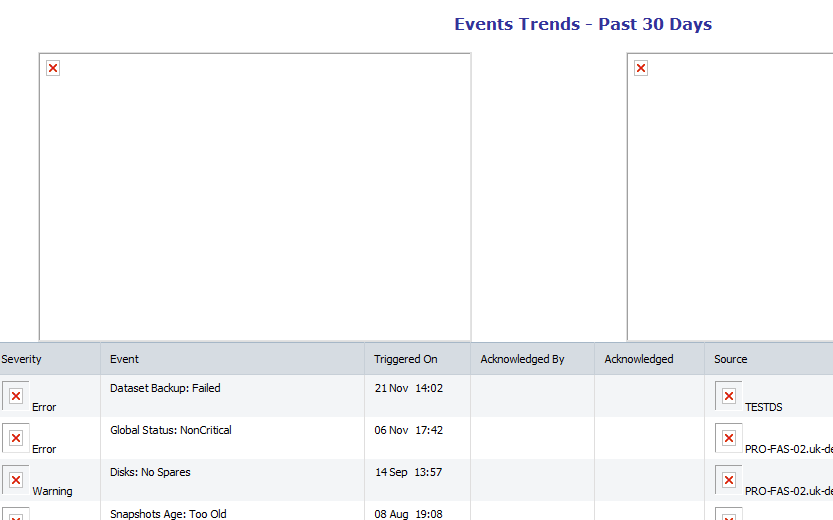Select the Acknowledged By column header
The image size is (833, 520).
pos(522,359)
